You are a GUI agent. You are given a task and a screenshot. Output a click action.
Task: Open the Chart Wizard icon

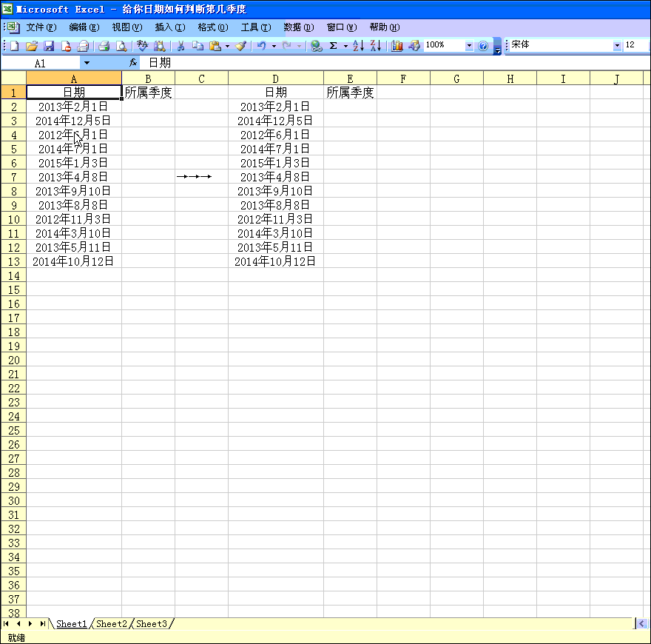[397, 46]
